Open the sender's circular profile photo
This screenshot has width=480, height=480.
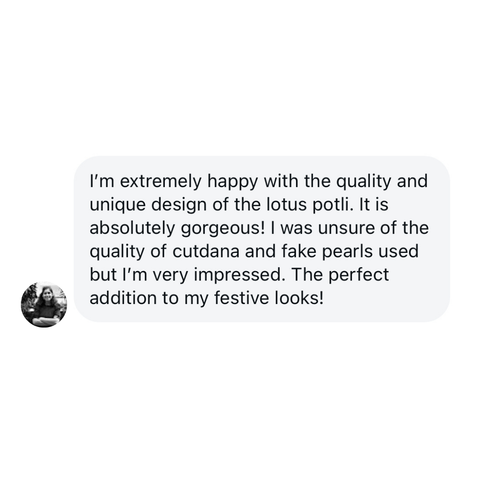[x=44, y=304]
